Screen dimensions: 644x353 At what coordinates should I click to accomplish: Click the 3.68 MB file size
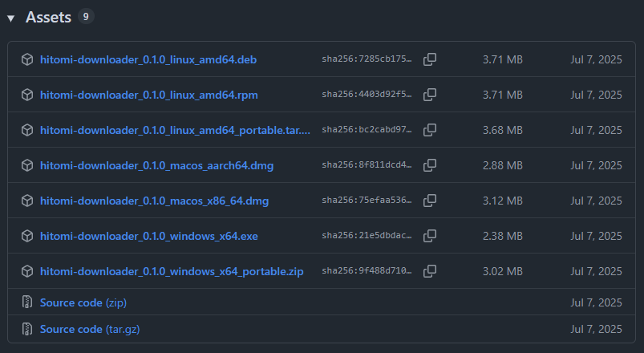(503, 130)
